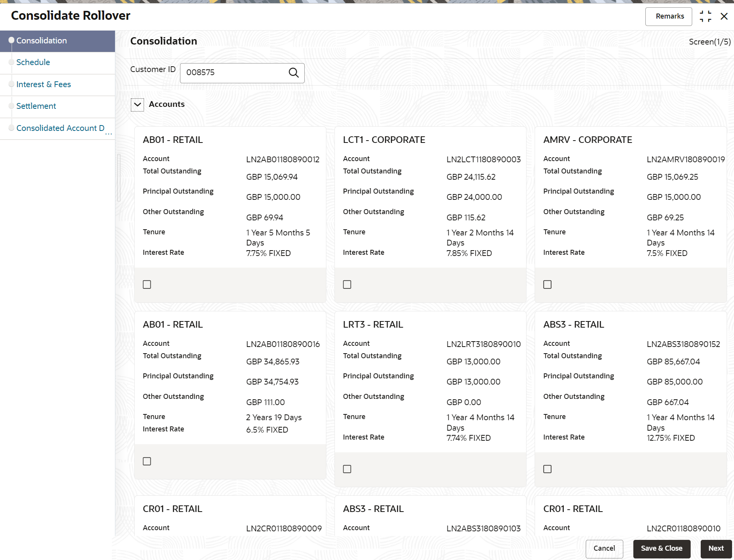Click the Cancel button
The width and height of the screenshot is (734, 560).
(604, 549)
